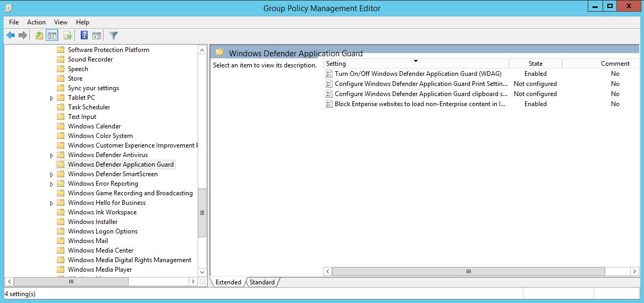
Task: Click Not configured state of Print Settings row
Action: click(x=536, y=84)
